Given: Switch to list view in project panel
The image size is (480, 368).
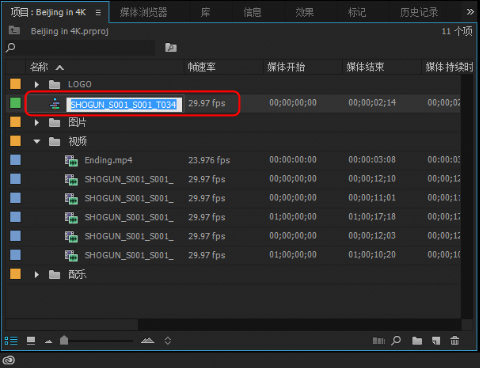Looking at the screenshot, I should [11, 341].
